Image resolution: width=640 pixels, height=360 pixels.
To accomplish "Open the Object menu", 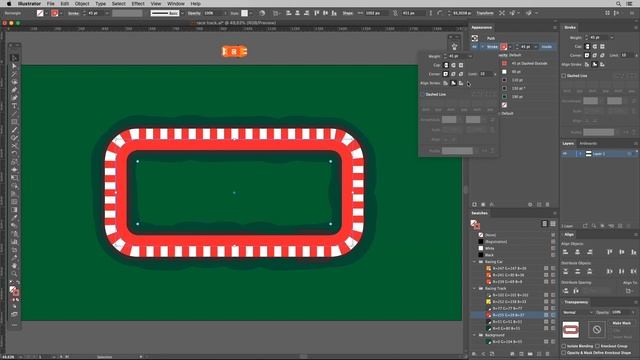I will coord(82,4).
